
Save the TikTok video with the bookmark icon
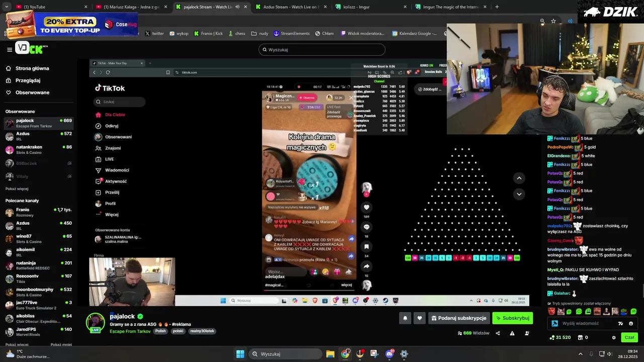pyautogui.click(x=366, y=246)
